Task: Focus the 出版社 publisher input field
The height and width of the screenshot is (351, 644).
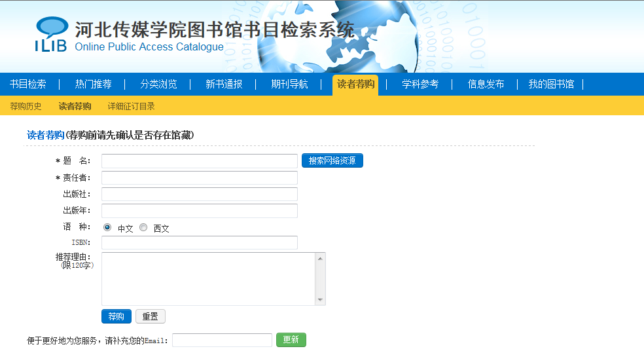Action: pos(200,194)
